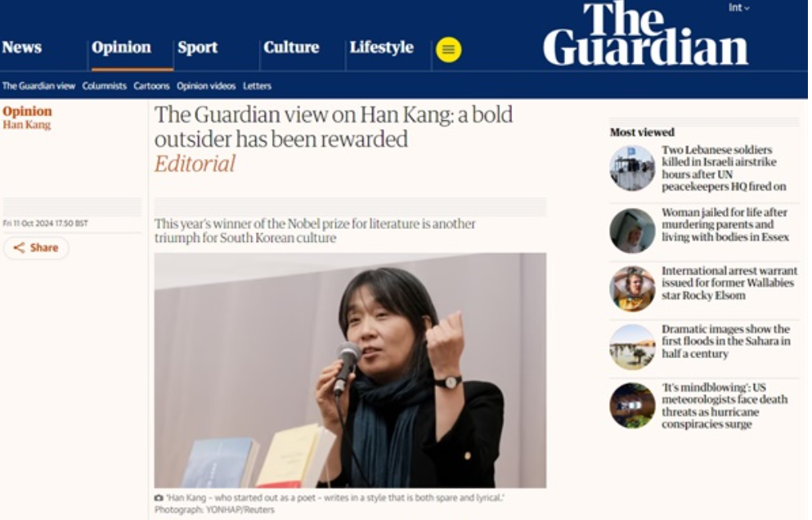Open the Sahara floods story thumbnail
This screenshot has width=812, height=520.
click(632, 347)
